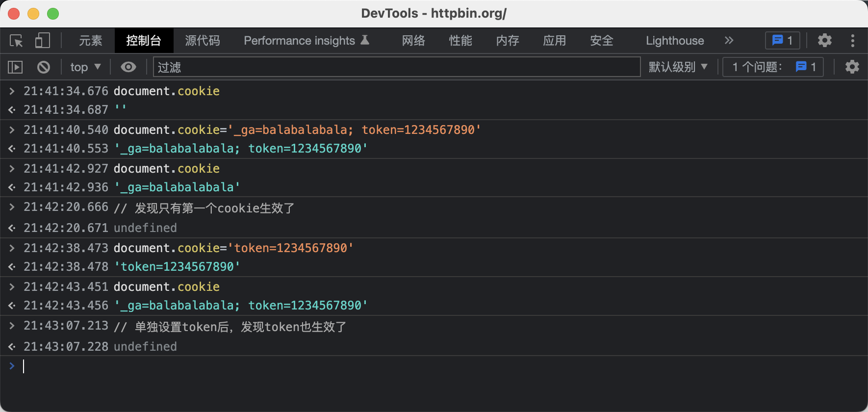Switch to the 网络 tab

pos(413,41)
